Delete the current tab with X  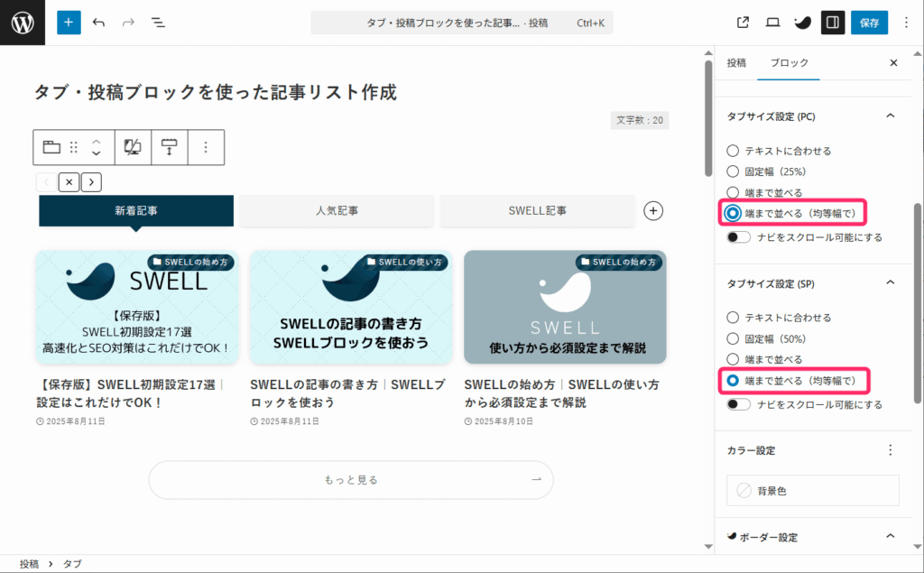click(x=69, y=182)
